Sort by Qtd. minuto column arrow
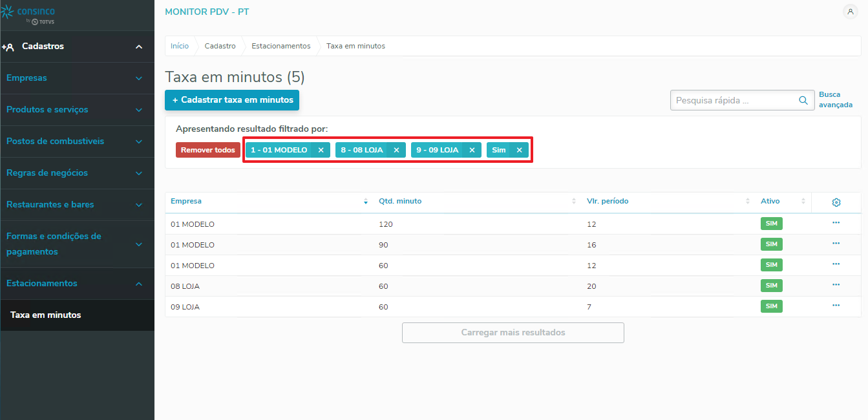Image resolution: width=868 pixels, height=420 pixels. (574, 202)
